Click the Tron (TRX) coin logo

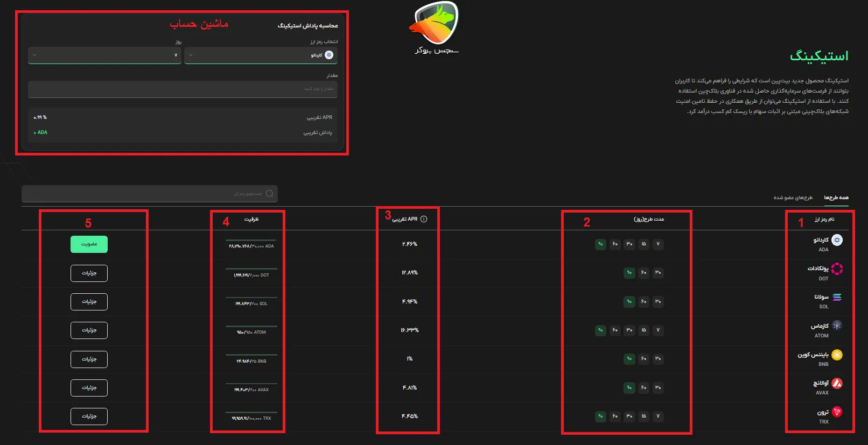(x=837, y=412)
